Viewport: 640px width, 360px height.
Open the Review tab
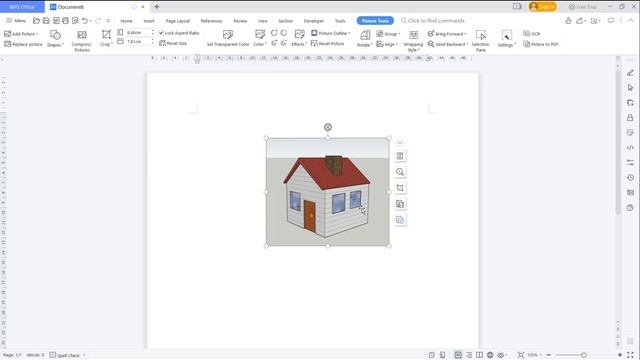[x=240, y=21]
